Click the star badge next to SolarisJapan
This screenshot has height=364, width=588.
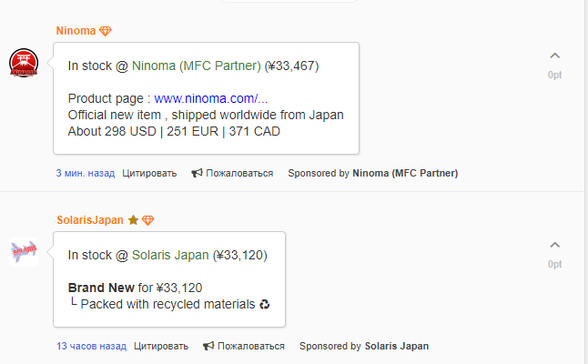pos(133,220)
